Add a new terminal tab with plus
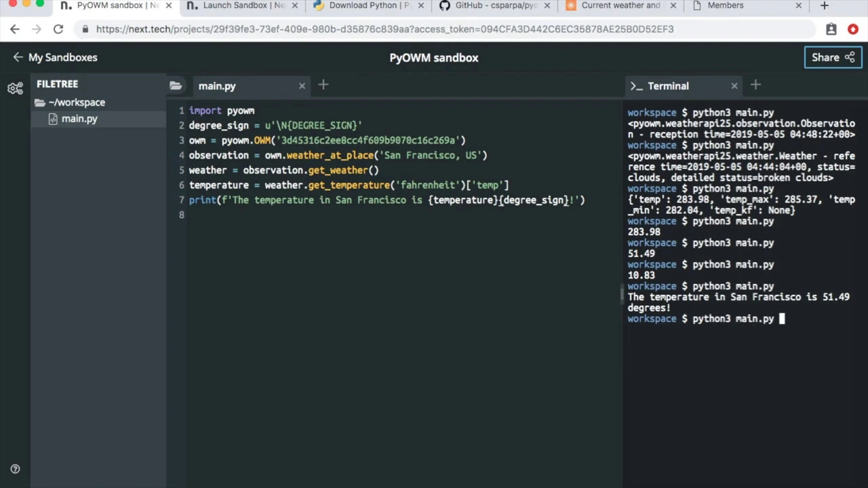868x488 pixels. pos(755,85)
